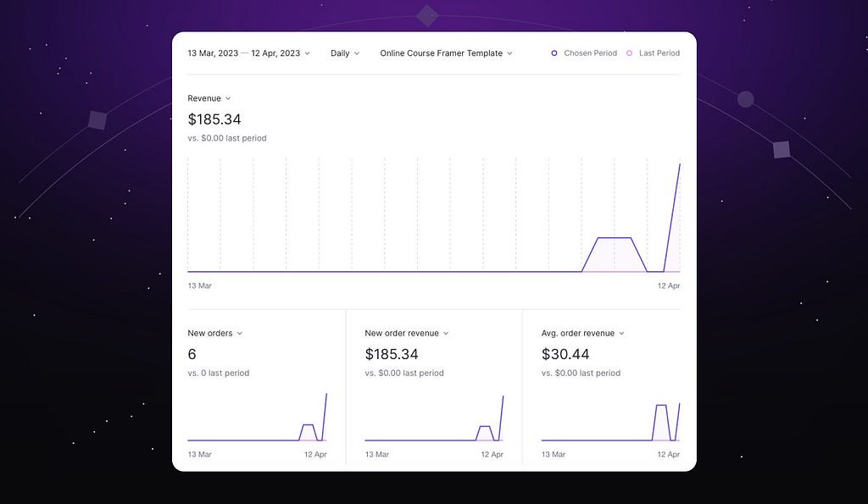This screenshot has width=868, height=504.
Task: Click the chevron after Online Course Framer Template
Action: (x=509, y=53)
